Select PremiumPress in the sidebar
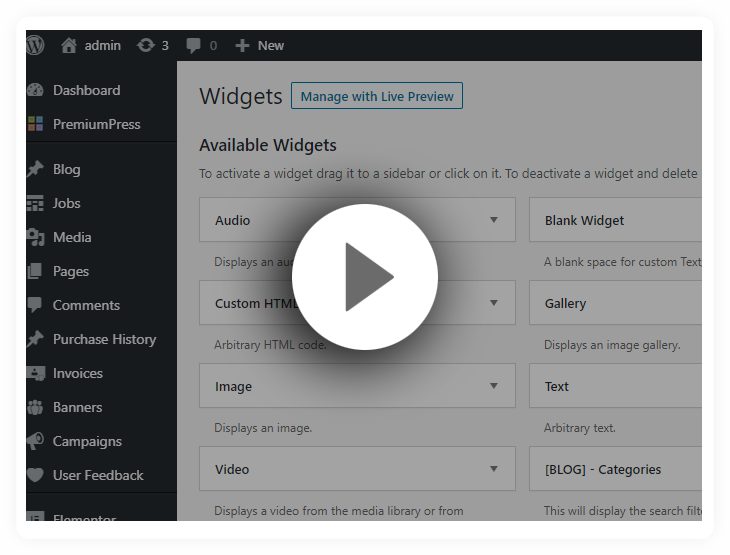The width and height of the screenshot is (730, 555). (x=96, y=124)
